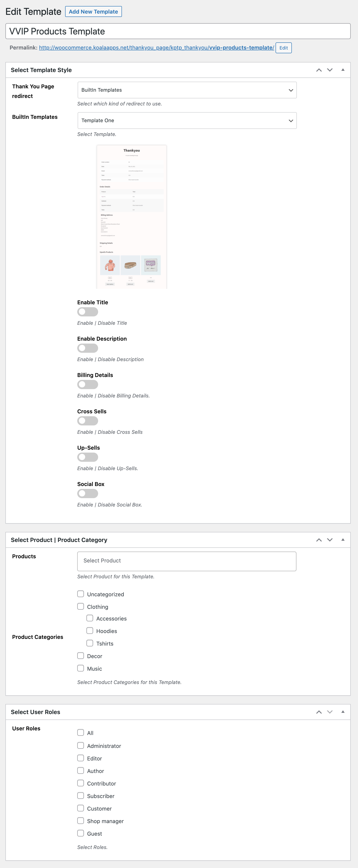358x868 pixels.
Task: Collapse Select Product | Product Category panel
Action: click(343, 540)
